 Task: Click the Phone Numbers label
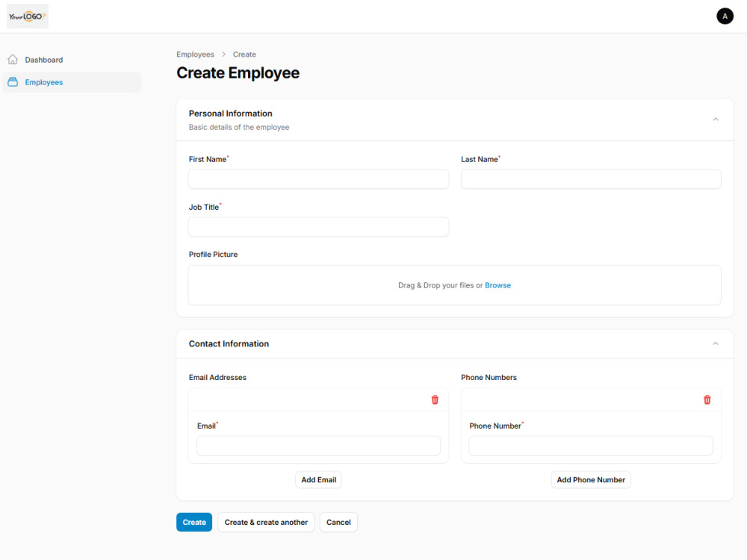(x=489, y=377)
